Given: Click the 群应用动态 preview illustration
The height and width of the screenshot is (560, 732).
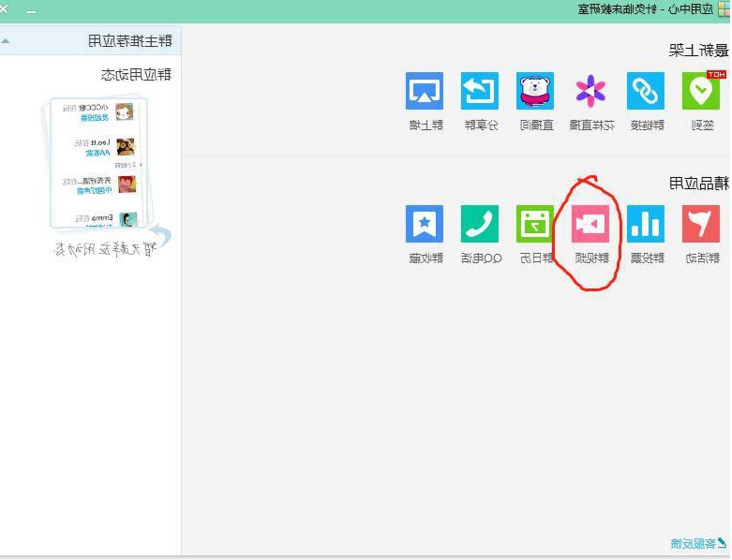Looking at the screenshot, I should point(94,164).
